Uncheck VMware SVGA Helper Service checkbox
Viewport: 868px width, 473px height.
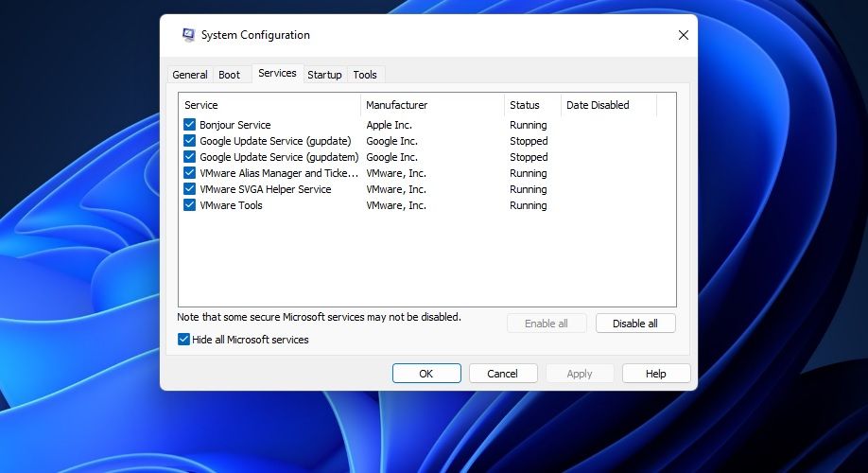(189, 189)
